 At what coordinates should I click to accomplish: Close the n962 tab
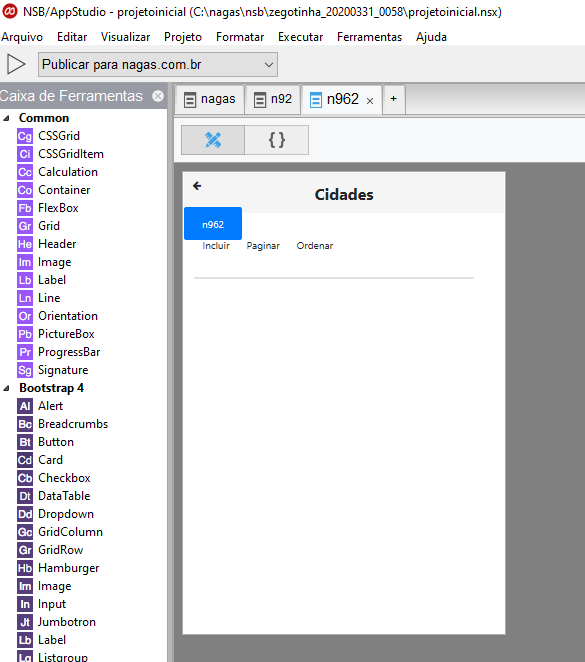pyautogui.click(x=370, y=101)
